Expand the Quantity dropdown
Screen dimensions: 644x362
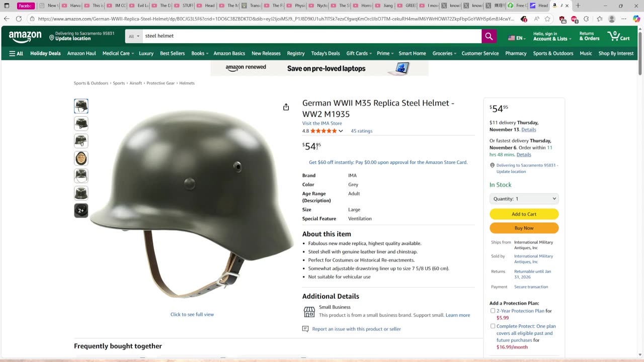(x=524, y=199)
